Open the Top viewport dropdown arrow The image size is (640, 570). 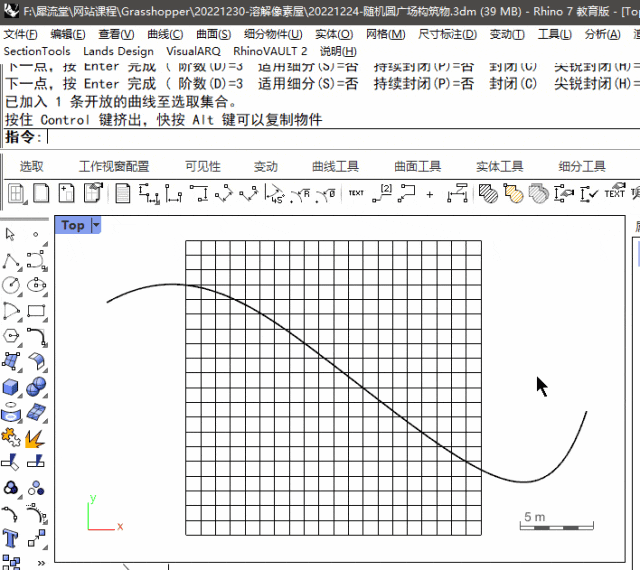96,226
